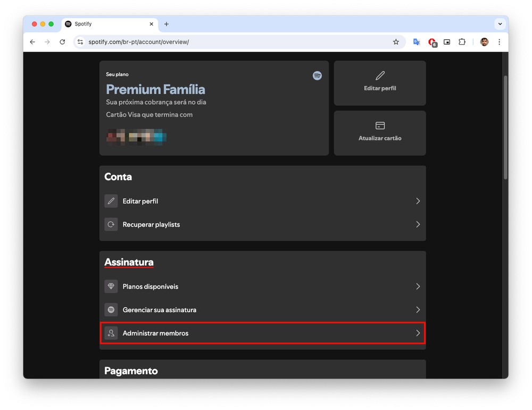532x410 pixels.
Task: Expand Recuperar playlists row chevron
Action: [418, 224]
